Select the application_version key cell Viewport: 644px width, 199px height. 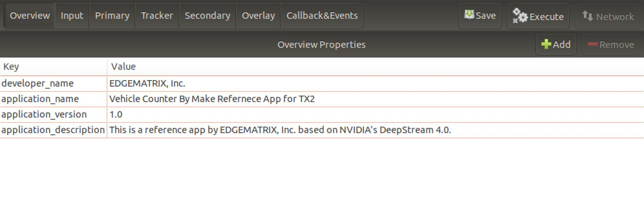point(53,115)
